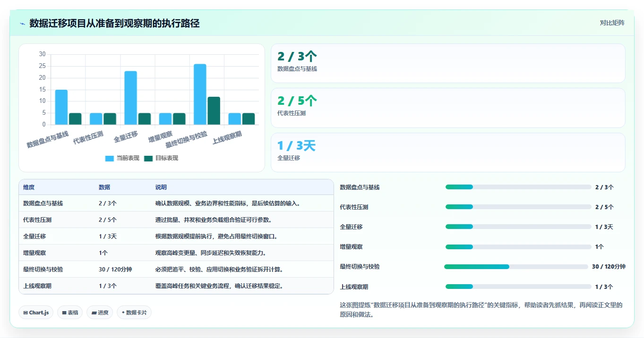Screen dimensions: 644x338
Task: Click the main title 数据迁移项目从准备到观察期的执行路径
Action: pyautogui.click(x=114, y=23)
